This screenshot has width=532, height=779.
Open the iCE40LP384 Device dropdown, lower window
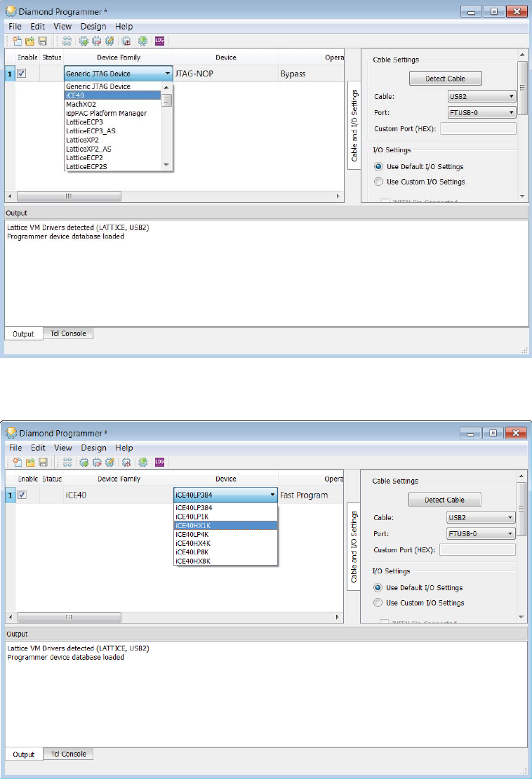(225, 495)
